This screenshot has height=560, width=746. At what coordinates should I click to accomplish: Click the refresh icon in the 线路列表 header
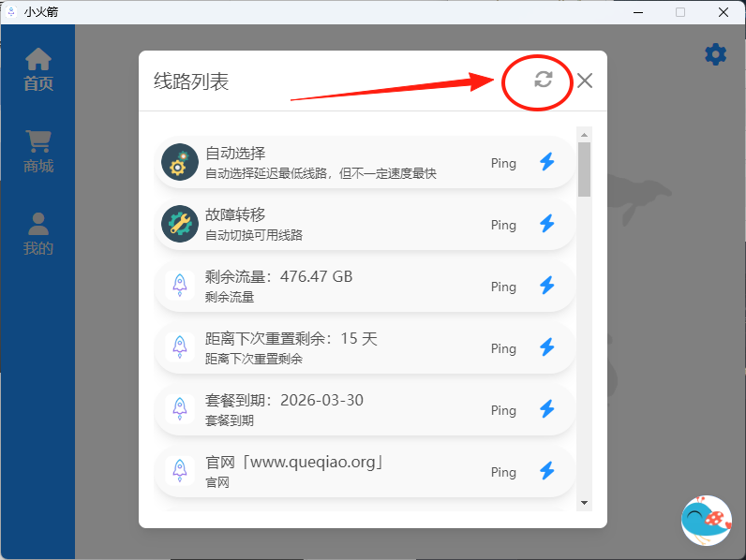coord(543,80)
